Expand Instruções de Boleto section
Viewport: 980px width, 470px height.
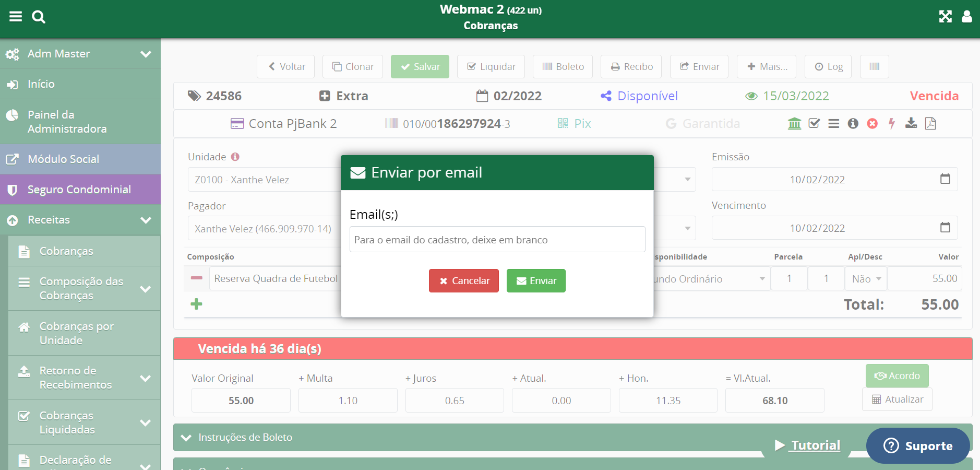pyautogui.click(x=186, y=438)
